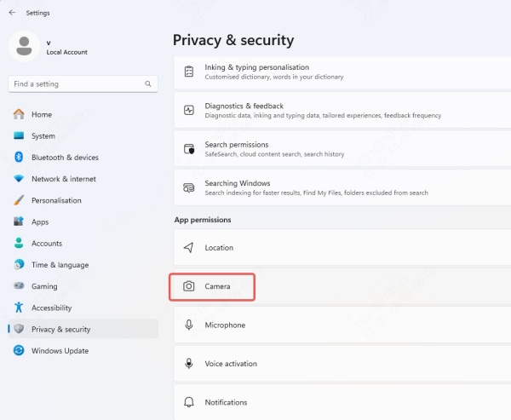Screen dimensions: 511x420
Task: Click the System monitor icon
Action: pos(19,135)
